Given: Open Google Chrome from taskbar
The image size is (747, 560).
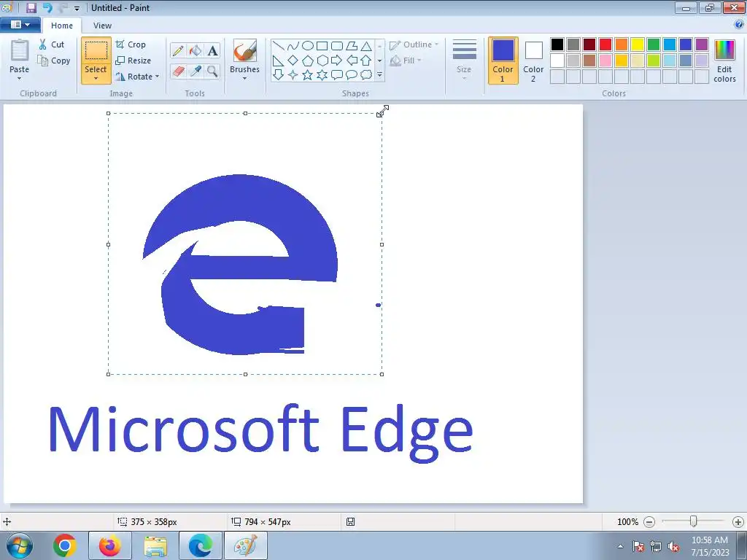Looking at the screenshot, I should 65,545.
